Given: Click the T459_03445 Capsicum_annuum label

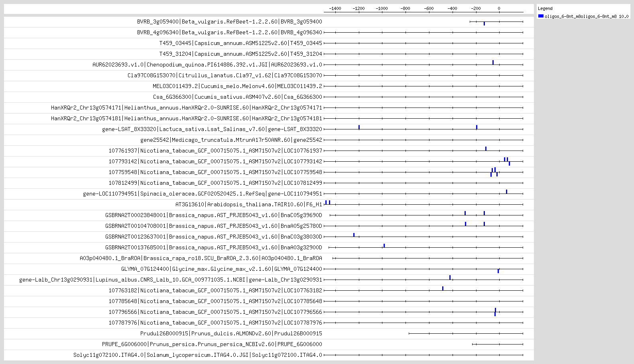Looking at the screenshot, I should tap(241, 43).
